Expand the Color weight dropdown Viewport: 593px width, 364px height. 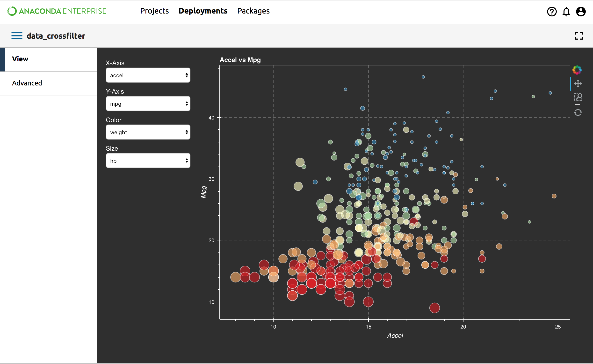148,132
